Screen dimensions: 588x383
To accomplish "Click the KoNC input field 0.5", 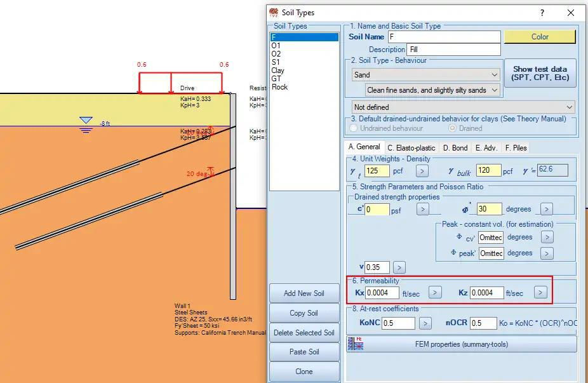I will coord(398,323).
